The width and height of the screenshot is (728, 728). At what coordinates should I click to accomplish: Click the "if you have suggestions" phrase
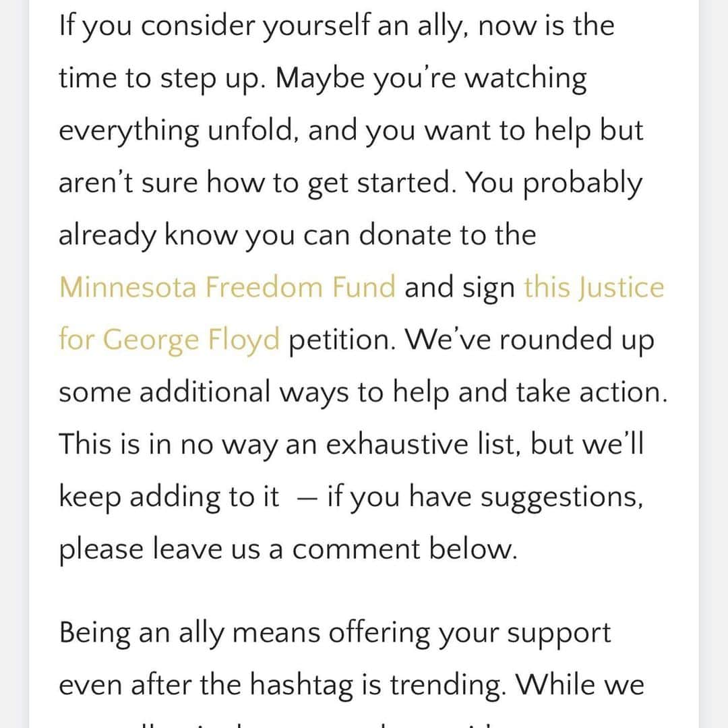(485, 497)
